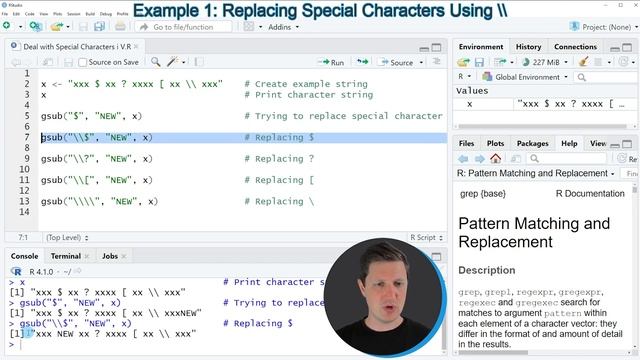Viewport: 640px width, 360px height.
Task: Open the environment list view options icon
Action: point(598,62)
